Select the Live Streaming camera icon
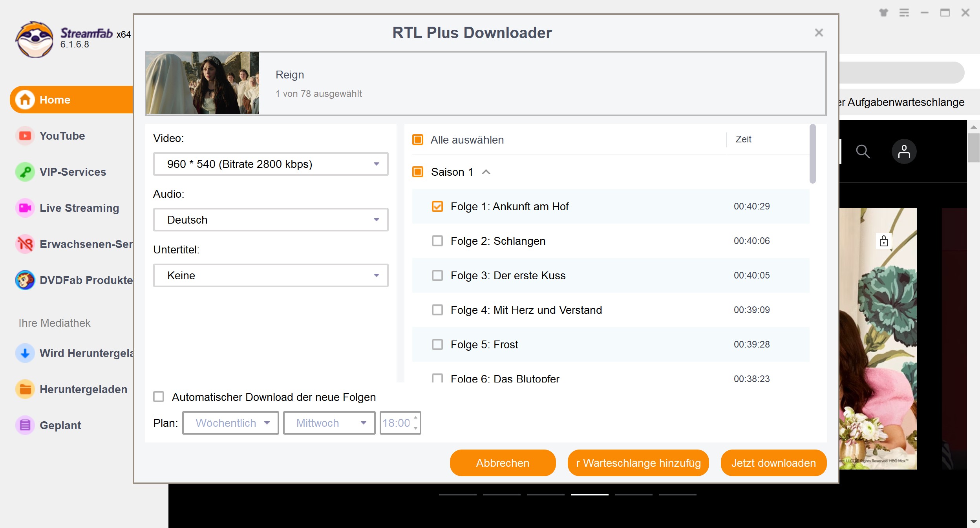The image size is (980, 528). 25,208
